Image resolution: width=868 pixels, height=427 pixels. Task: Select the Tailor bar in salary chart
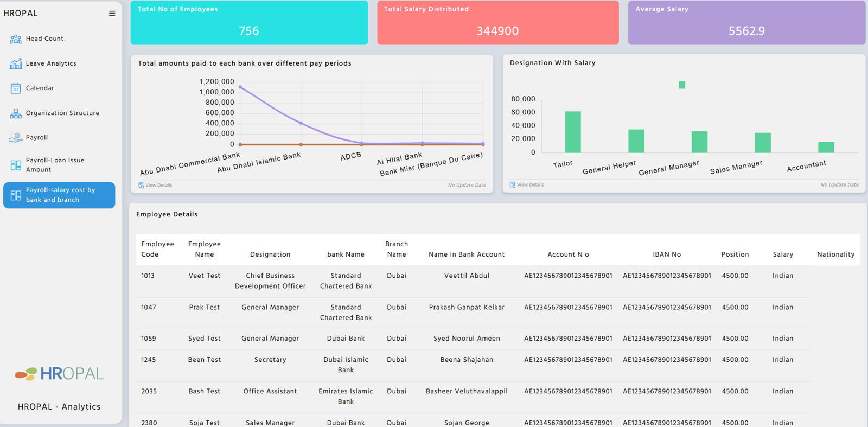[572, 132]
